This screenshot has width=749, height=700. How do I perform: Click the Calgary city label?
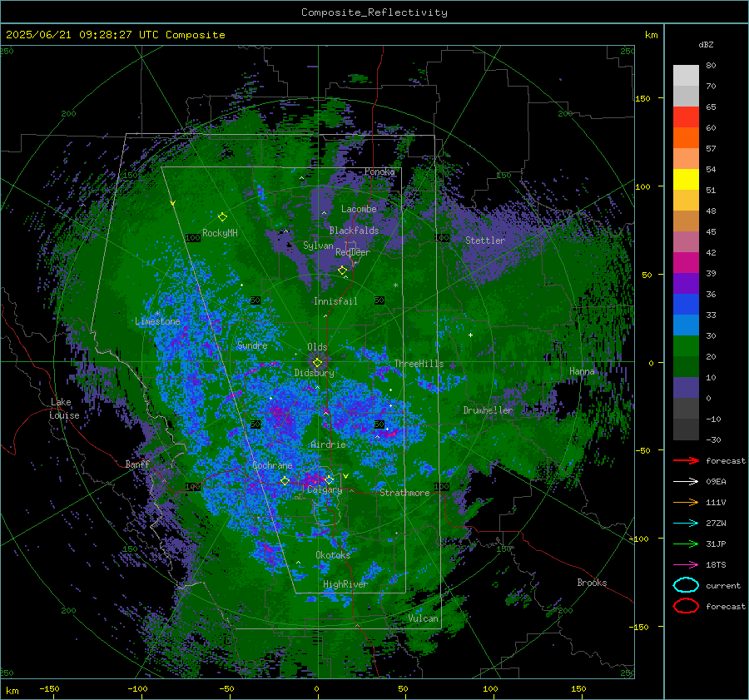click(325, 489)
